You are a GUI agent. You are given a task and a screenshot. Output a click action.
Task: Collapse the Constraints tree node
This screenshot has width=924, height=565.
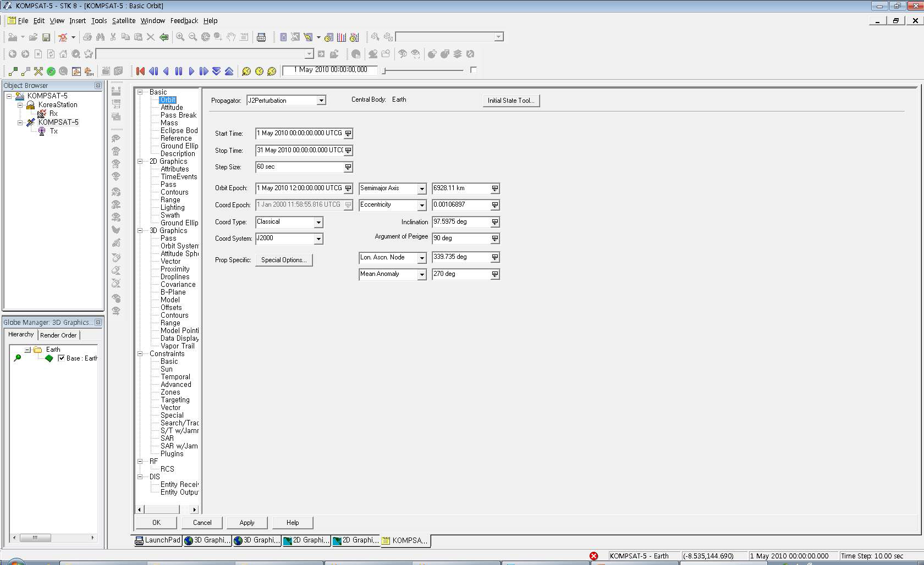click(140, 354)
